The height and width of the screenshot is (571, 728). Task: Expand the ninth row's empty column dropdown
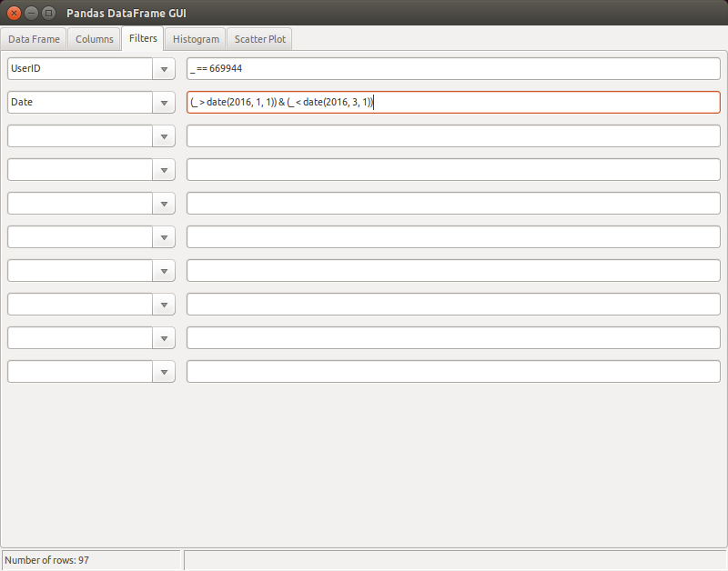164,338
